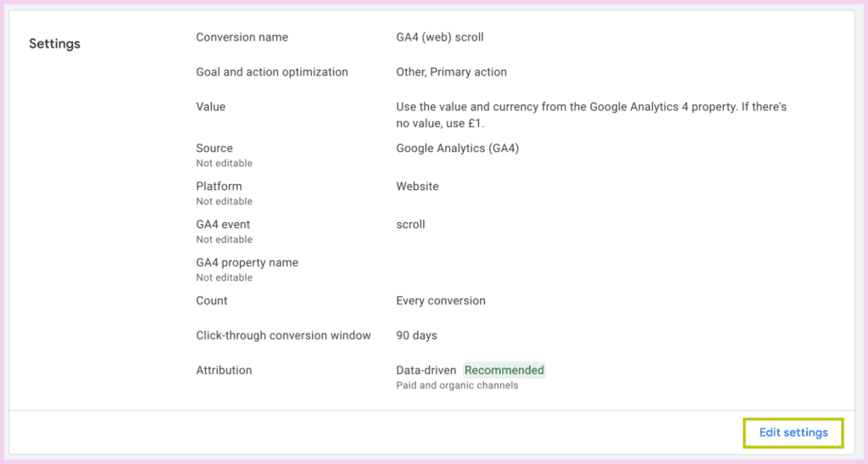The width and height of the screenshot is (868, 464).
Task: Select the Data-driven attribution value
Action: 426,371
